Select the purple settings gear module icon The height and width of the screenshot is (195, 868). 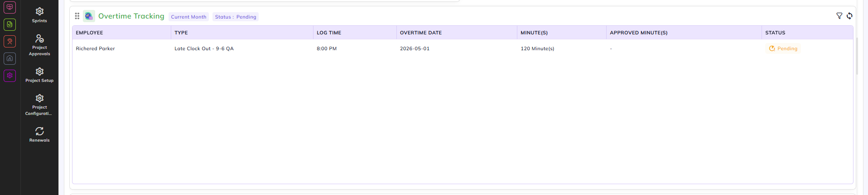coord(10,76)
